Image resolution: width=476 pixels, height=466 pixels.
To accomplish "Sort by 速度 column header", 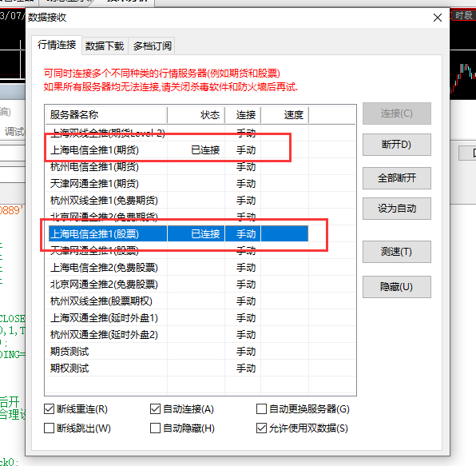I will click(x=285, y=115).
